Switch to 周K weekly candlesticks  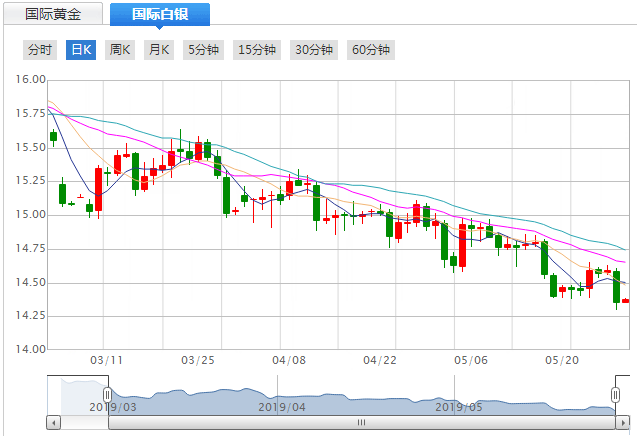(x=120, y=50)
